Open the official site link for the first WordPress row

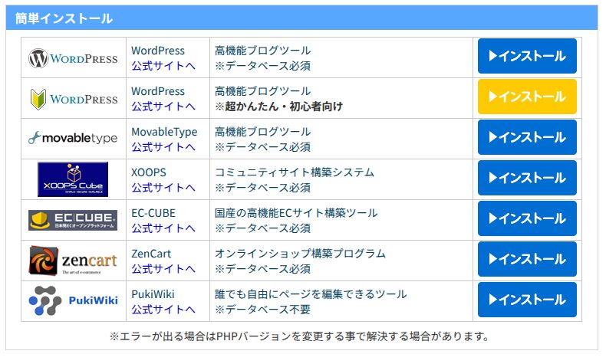tap(163, 66)
